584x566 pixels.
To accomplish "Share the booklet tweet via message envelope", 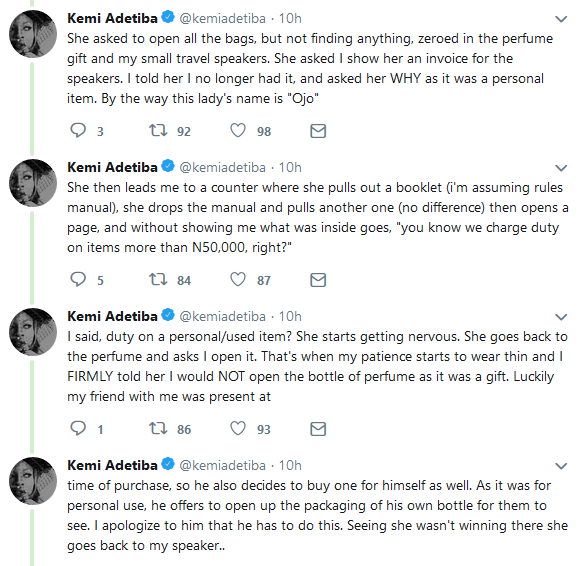I will click(x=318, y=280).
